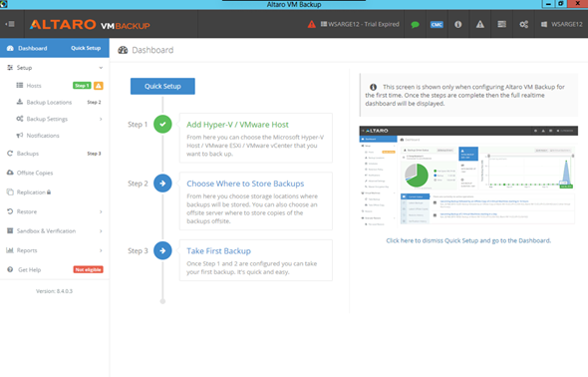This screenshot has height=377, width=588.
Task: Click the Backups refresh icon
Action: [x=10, y=153]
